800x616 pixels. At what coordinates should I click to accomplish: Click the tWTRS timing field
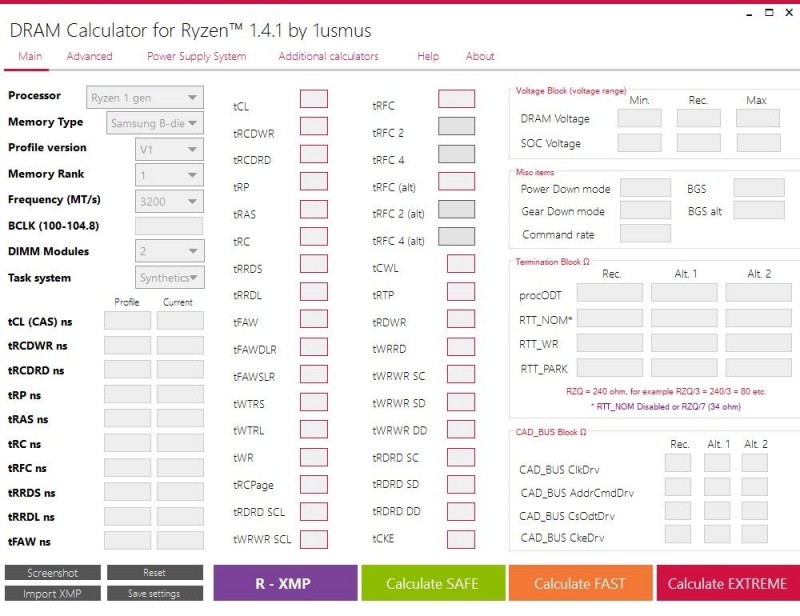(314, 402)
